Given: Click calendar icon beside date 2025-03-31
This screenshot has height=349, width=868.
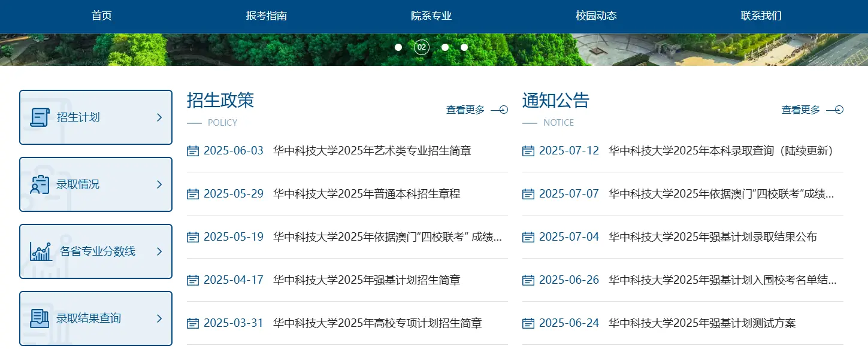Looking at the screenshot, I should tap(193, 323).
